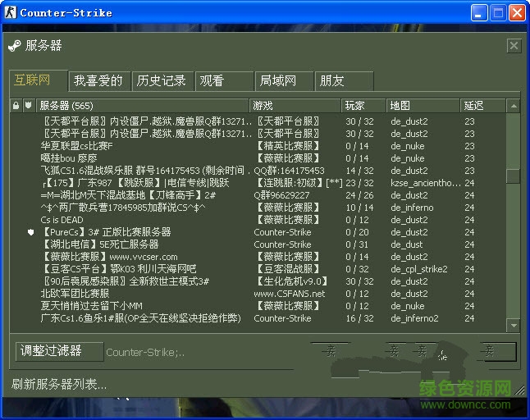Image resolution: width=530 pixels, height=420 pixels.
Task: Select 【175】广东987 跳跃服 server row
Action: (258, 183)
